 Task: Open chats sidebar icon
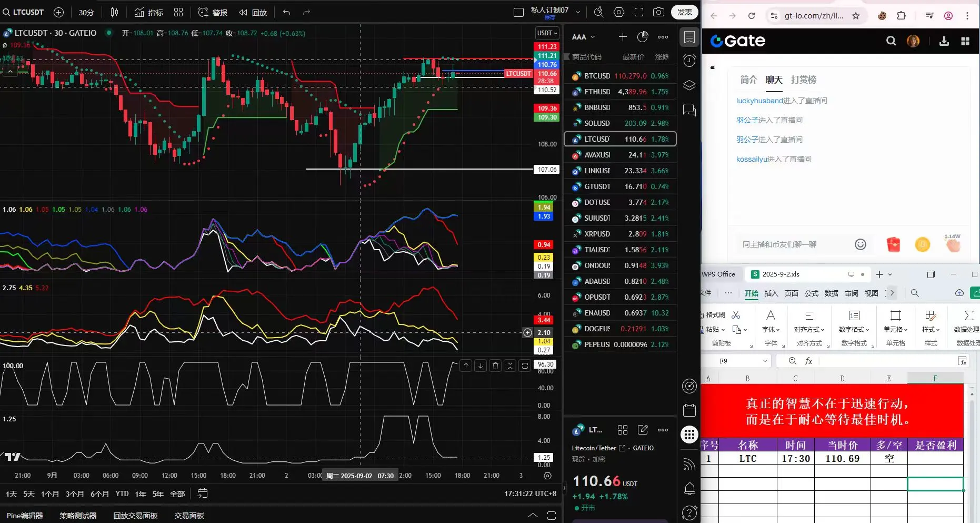689,110
